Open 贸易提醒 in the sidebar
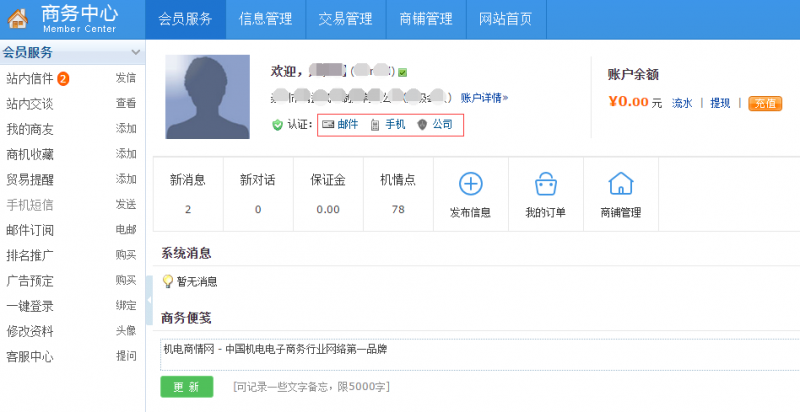800x412 pixels. click(30, 180)
